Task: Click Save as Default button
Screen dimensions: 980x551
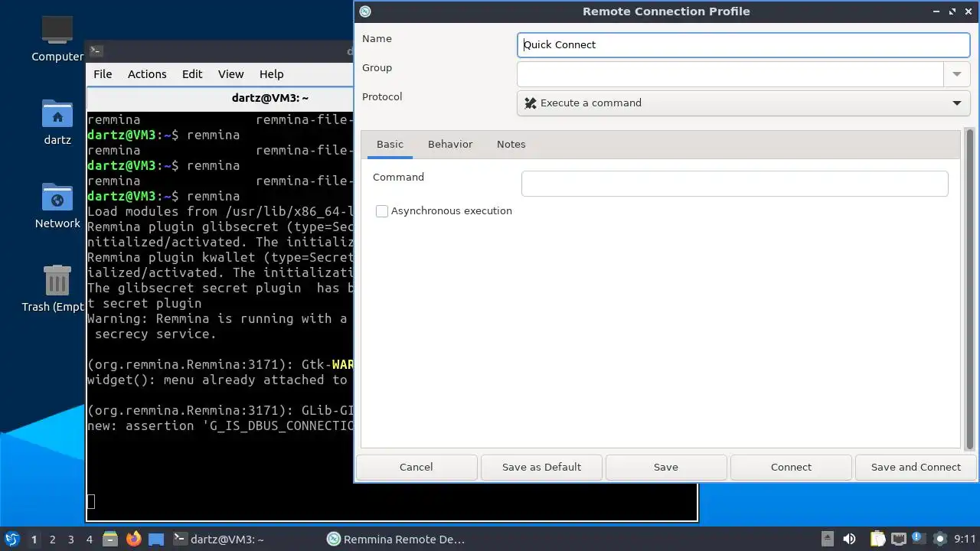Action: pos(541,467)
